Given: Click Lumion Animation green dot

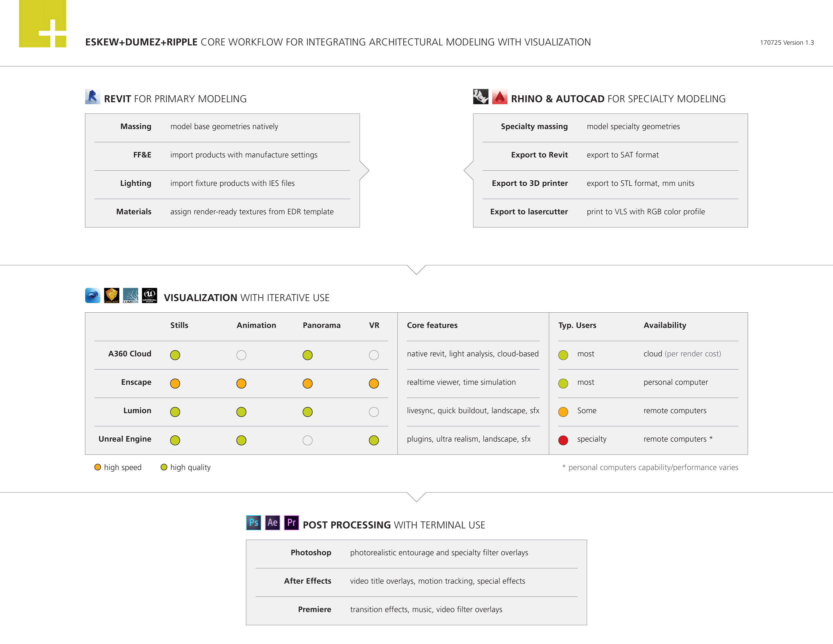Looking at the screenshot, I should [x=242, y=412].
